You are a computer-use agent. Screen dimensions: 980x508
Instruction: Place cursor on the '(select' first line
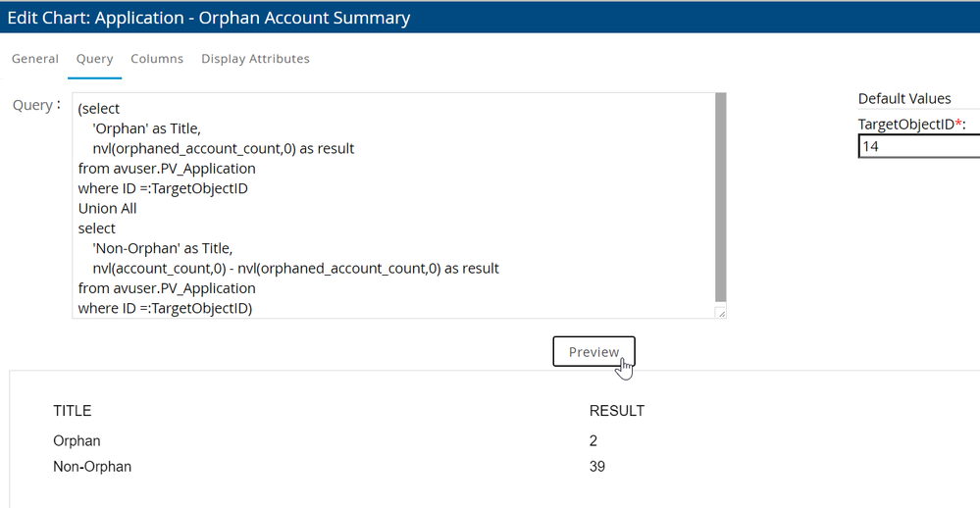(99, 109)
